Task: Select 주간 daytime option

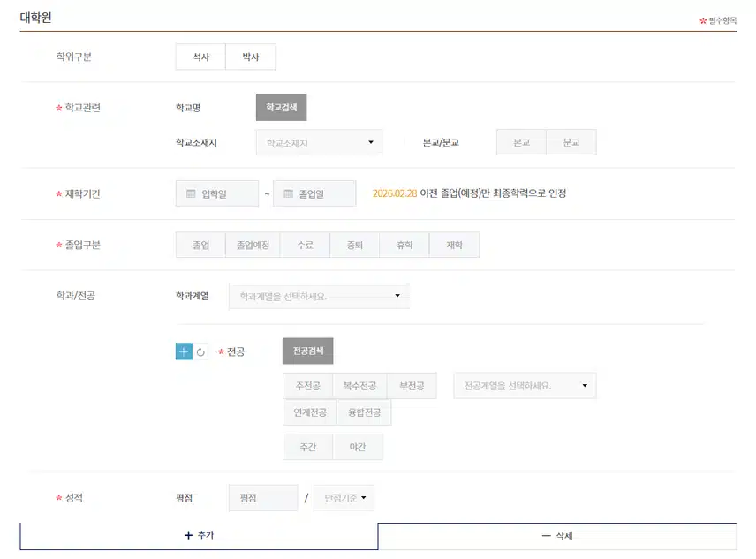Action: pos(307,447)
